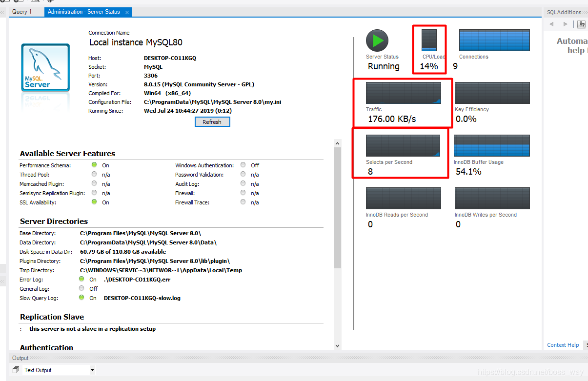Screen dimensions: 588x381
Task: Open the Text Output dropdown
Action: (92, 370)
